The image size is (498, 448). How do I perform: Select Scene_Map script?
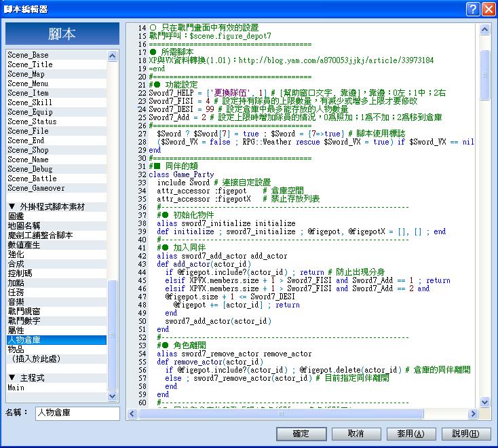point(56,74)
